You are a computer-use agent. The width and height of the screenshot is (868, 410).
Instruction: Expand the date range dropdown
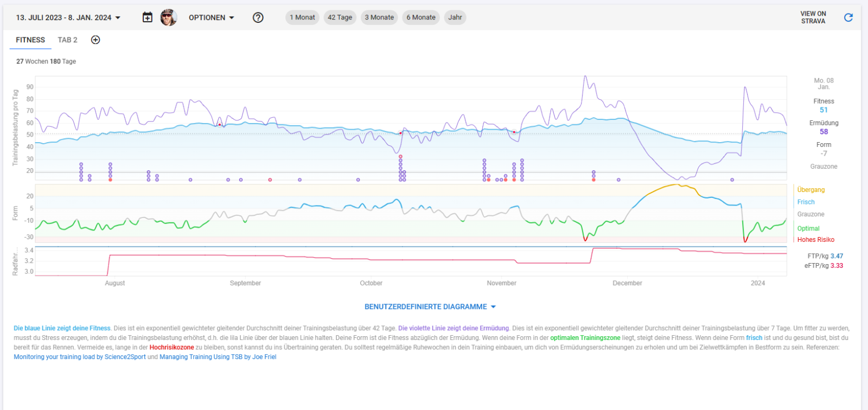(68, 17)
